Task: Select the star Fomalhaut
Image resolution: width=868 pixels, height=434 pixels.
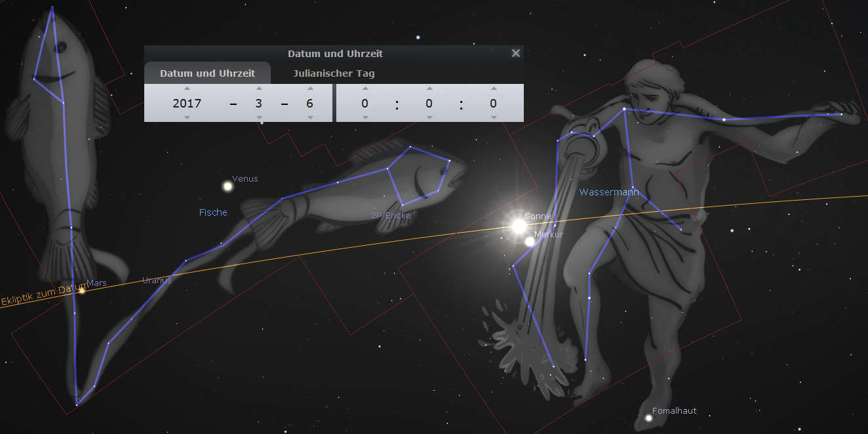Action: pos(648,418)
